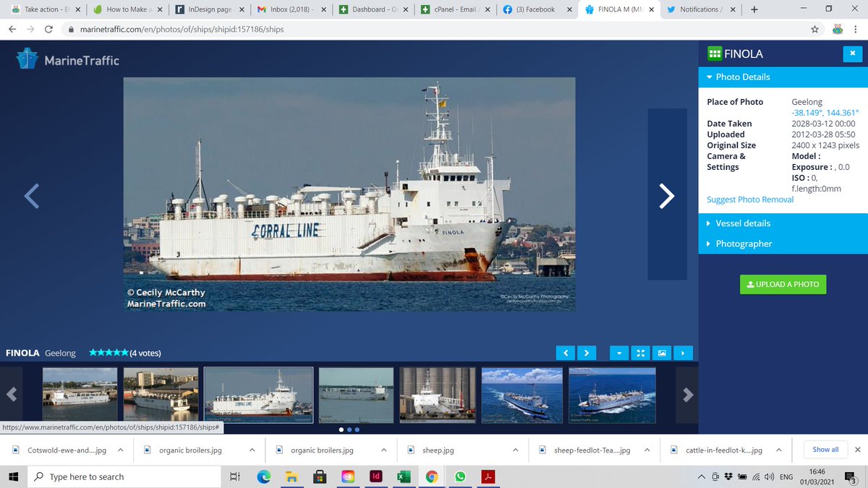Open sheep.jpg download options chevron
868x488 pixels.
[515, 450]
